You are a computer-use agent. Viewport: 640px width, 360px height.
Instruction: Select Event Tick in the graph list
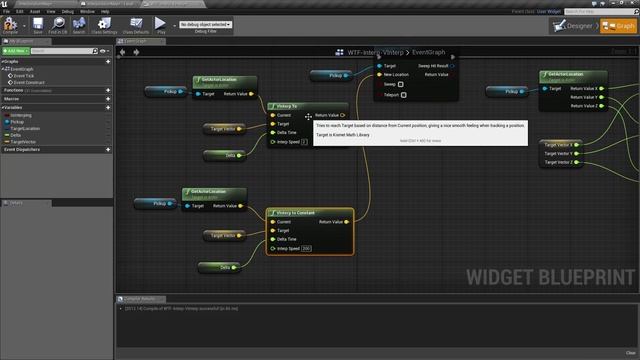coord(24,76)
